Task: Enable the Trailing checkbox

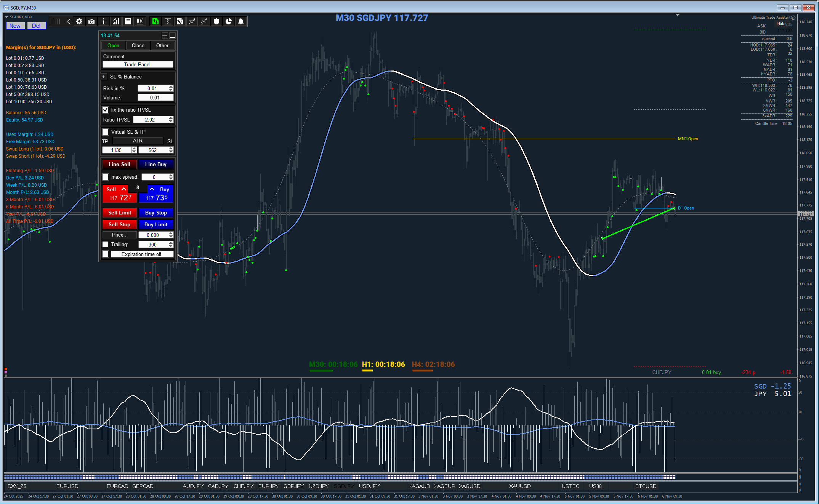Action: [x=106, y=244]
